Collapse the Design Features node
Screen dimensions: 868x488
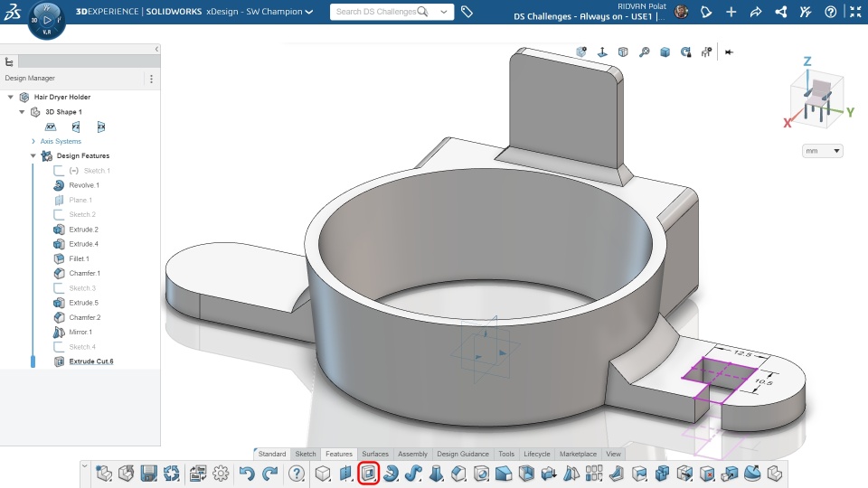coord(33,156)
